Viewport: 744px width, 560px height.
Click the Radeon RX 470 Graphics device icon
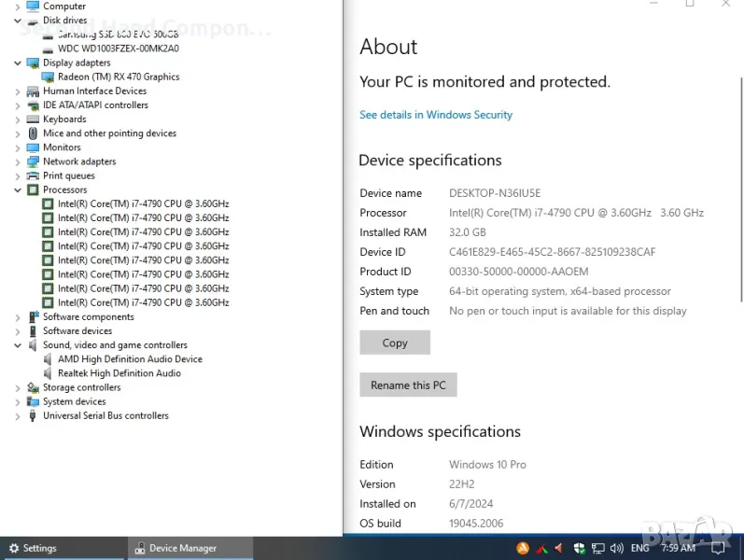(x=49, y=77)
